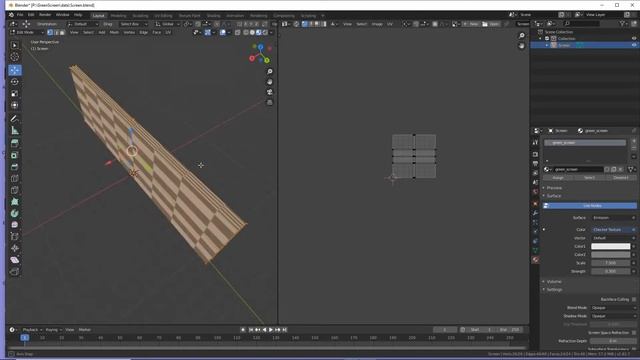Click the navigation gizmo Z axis
The height and width of the screenshot is (360, 640).
click(x=260, y=47)
